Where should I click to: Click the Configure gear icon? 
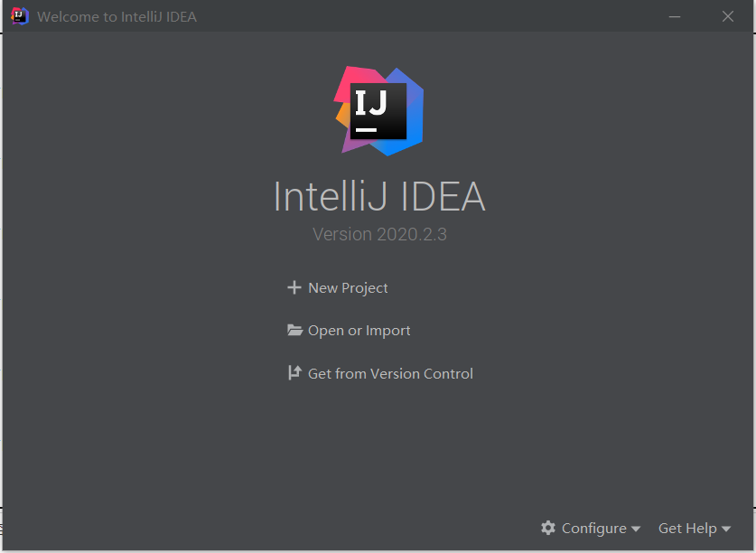(548, 528)
